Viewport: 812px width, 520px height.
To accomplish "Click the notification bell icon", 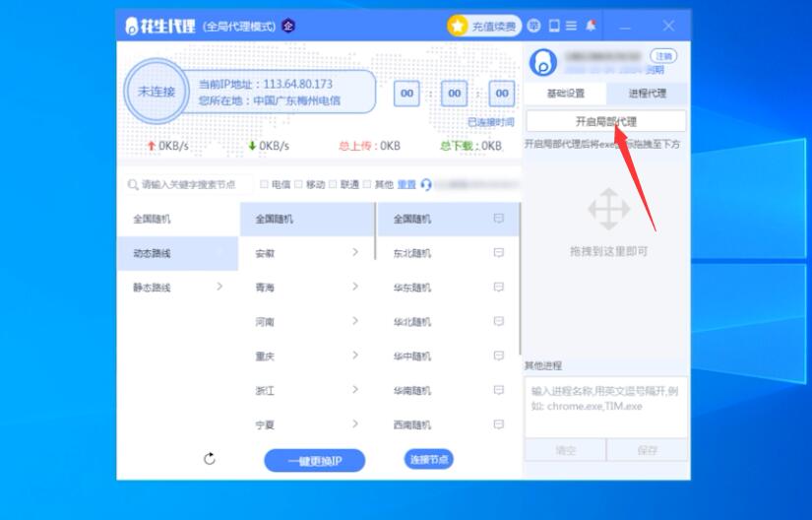I will (x=592, y=26).
